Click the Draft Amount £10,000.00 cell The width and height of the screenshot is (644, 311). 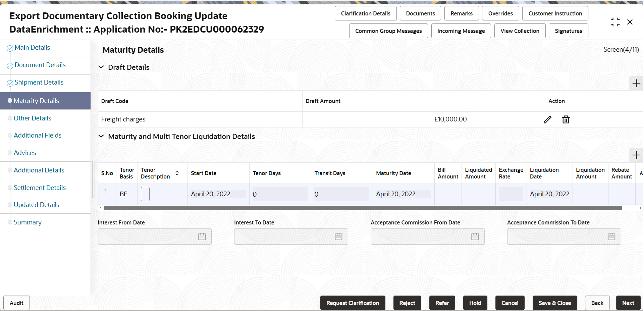[x=386, y=119]
